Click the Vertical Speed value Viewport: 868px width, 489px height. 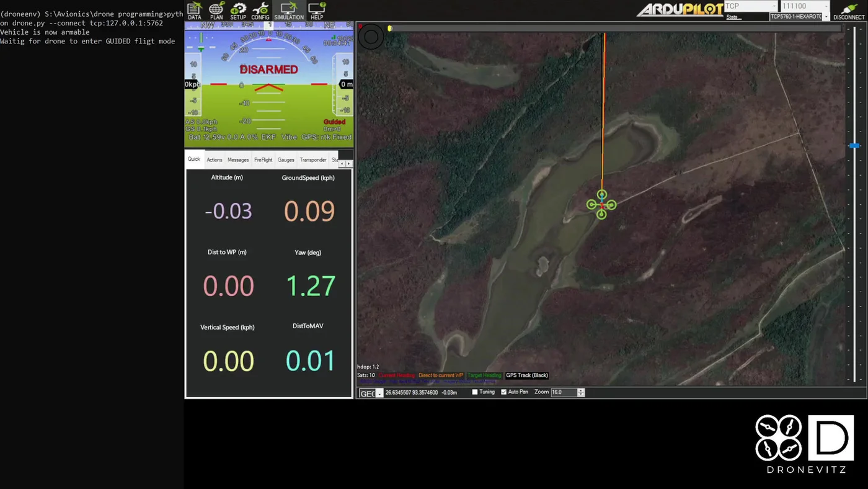coord(228,361)
